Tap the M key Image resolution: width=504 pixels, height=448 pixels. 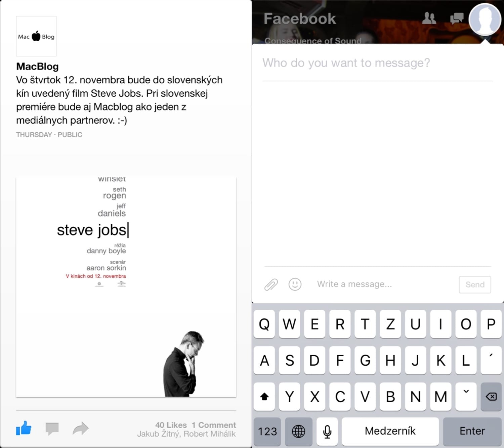tap(441, 397)
